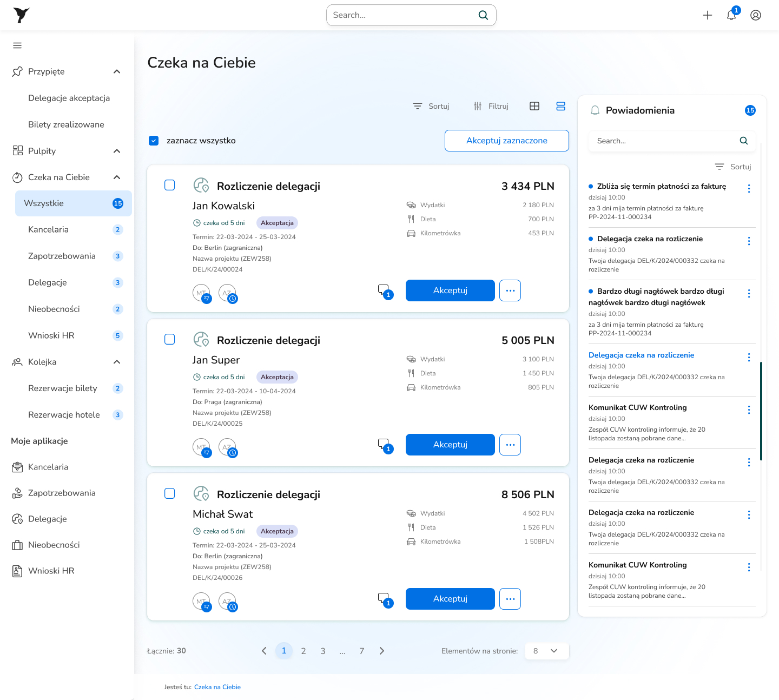Focus the Powiadomienia search field
Screen dimensions: 779x700
coord(672,141)
